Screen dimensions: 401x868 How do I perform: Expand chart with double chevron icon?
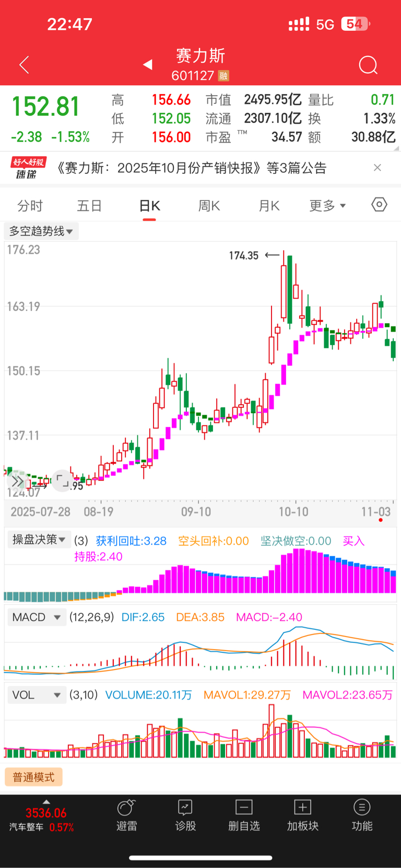point(17,481)
